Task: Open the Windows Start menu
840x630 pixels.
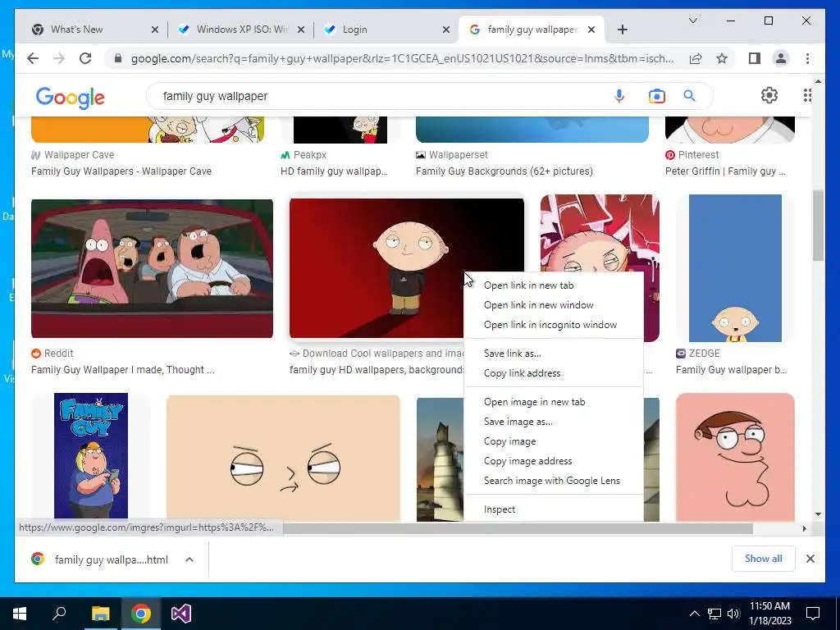Action: click(20, 614)
